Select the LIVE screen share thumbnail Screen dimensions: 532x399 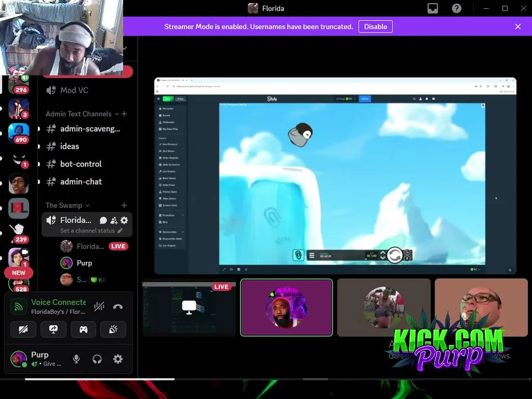[x=189, y=308]
